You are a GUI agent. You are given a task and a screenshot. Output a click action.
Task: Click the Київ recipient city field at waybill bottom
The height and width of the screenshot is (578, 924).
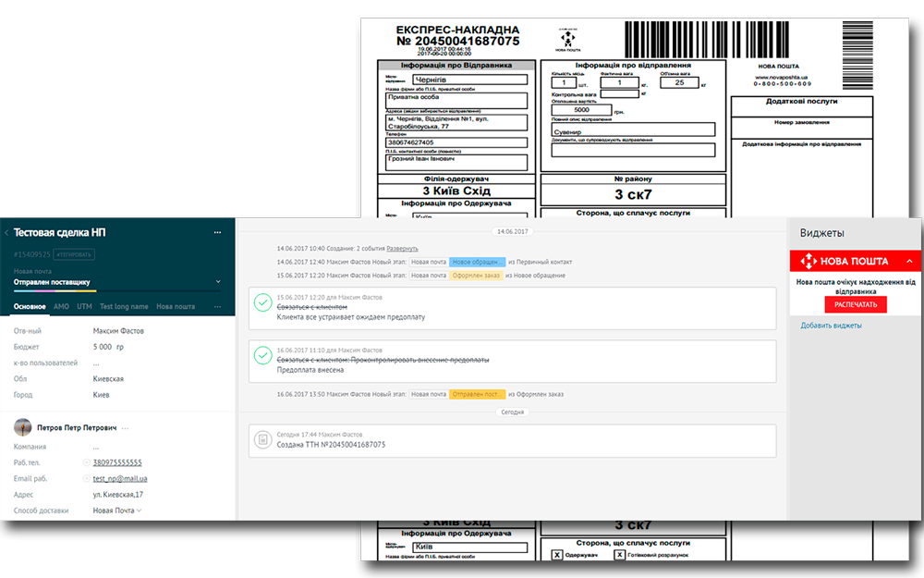click(469, 547)
